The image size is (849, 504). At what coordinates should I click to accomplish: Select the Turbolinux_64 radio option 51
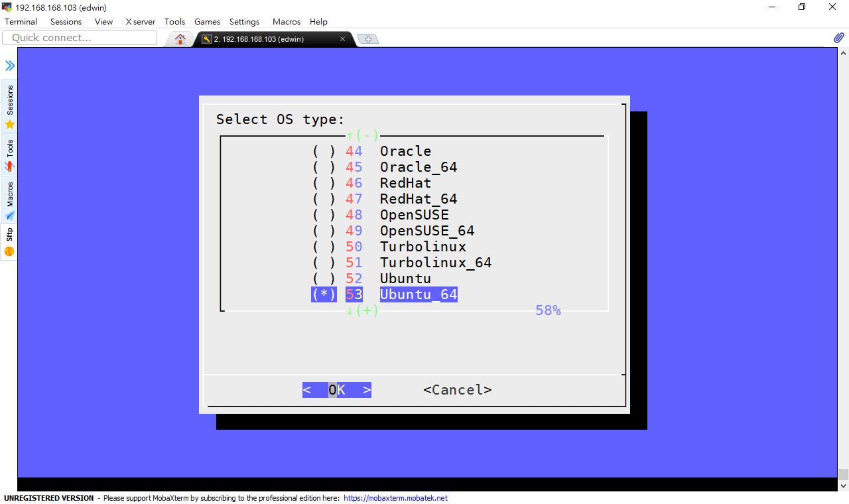click(402, 263)
